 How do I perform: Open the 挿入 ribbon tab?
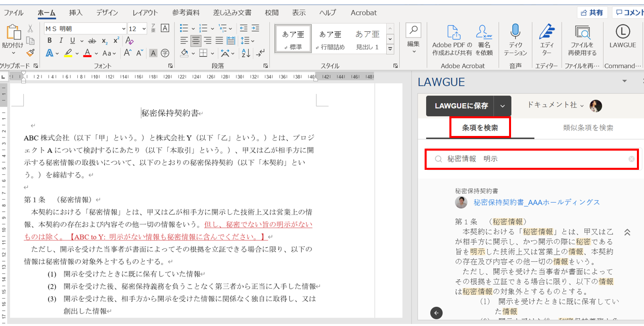[x=76, y=13]
